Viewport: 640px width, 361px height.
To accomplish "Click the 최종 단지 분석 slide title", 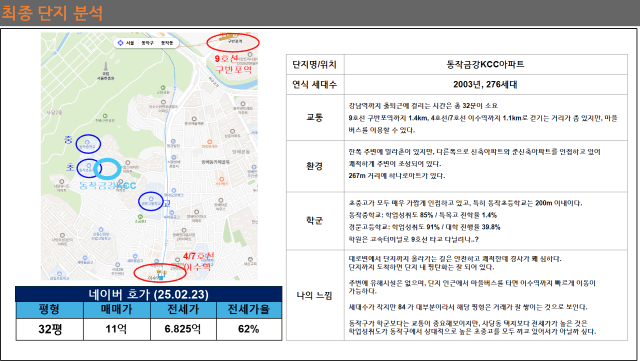I will pyautogui.click(x=52, y=13).
